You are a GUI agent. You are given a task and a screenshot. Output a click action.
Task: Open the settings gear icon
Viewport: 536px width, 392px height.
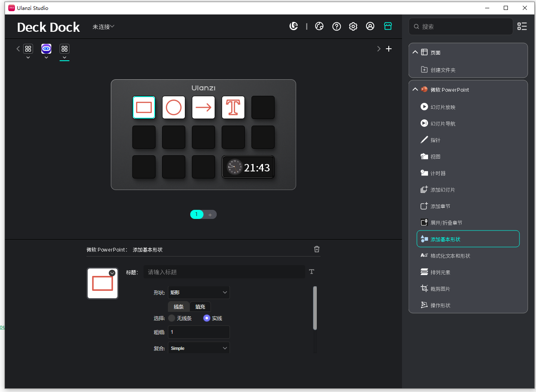coord(353,26)
